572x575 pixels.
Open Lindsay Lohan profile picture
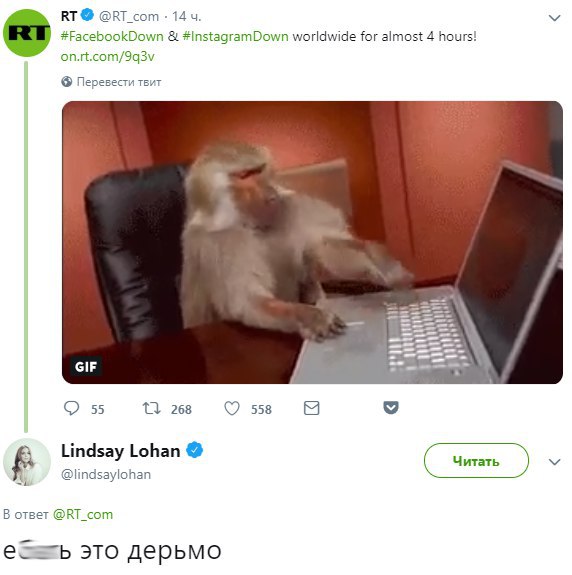click(x=27, y=462)
